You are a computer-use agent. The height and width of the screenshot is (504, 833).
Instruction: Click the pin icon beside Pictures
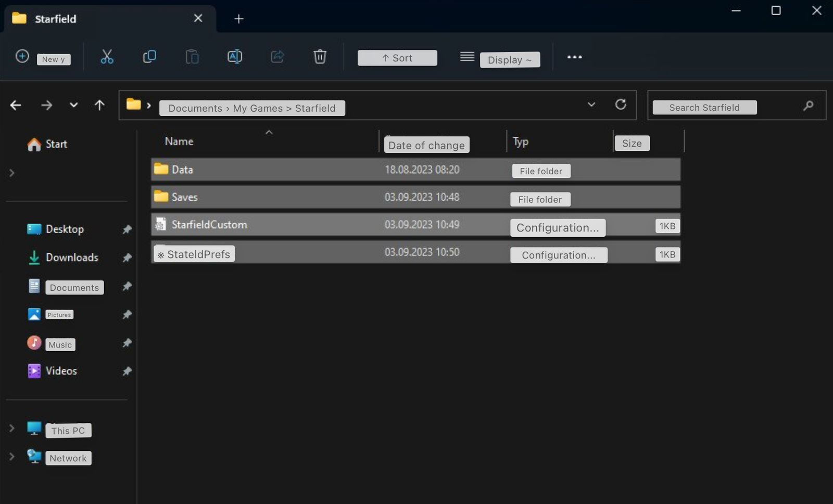point(127,315)
